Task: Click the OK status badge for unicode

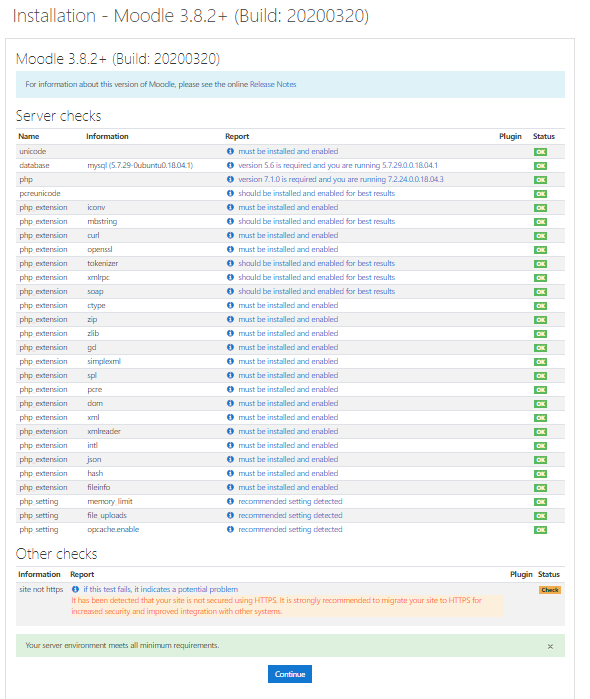Action: point(540,152)
